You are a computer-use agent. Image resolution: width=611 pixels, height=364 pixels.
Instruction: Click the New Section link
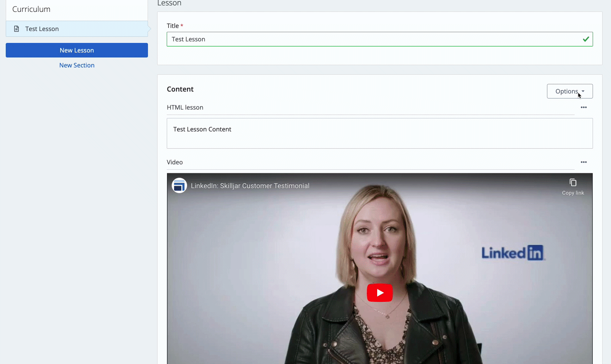coord(77,65)
